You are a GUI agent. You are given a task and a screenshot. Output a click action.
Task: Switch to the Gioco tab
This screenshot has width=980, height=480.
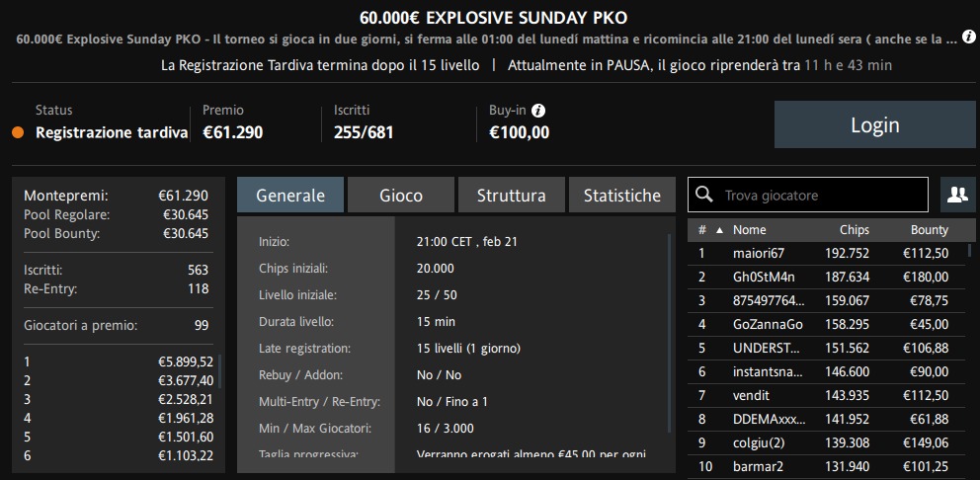coord(401,195)
